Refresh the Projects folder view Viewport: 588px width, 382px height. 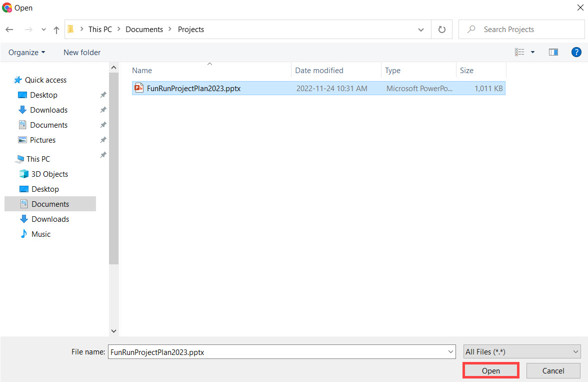click(441, 30)
